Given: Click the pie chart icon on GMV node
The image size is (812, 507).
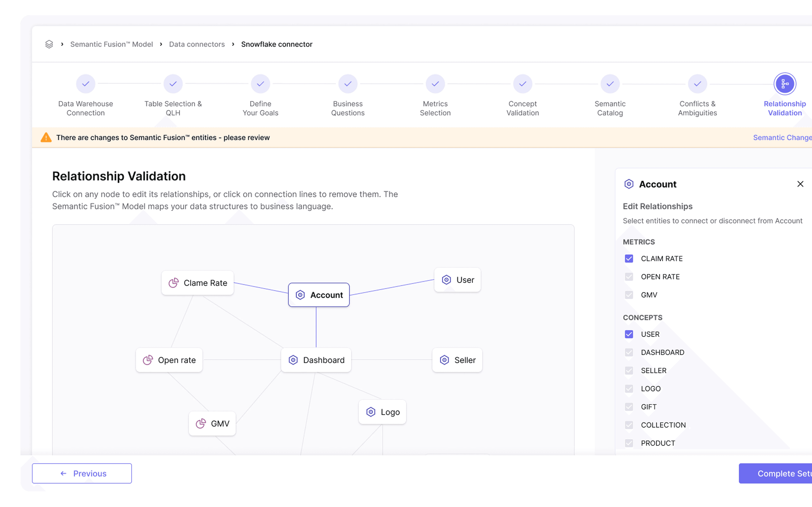Looking at the screenshot, I should (x=201, y=424).
